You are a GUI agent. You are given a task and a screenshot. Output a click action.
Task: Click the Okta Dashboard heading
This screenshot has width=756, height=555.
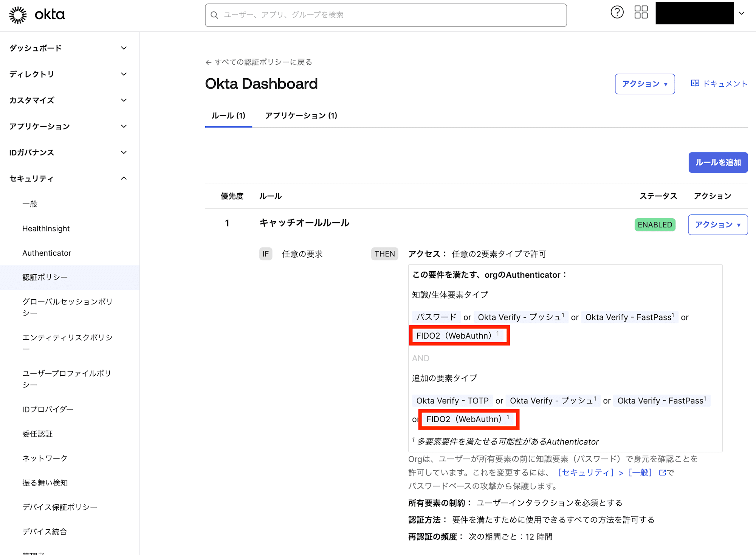coord(261,84)
